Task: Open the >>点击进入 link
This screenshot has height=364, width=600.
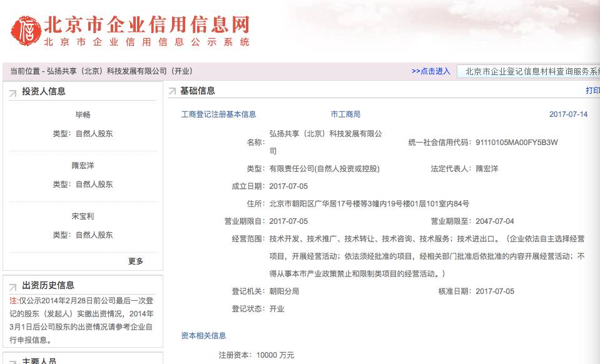Action: pyautogui.click(x=431, y=71)
